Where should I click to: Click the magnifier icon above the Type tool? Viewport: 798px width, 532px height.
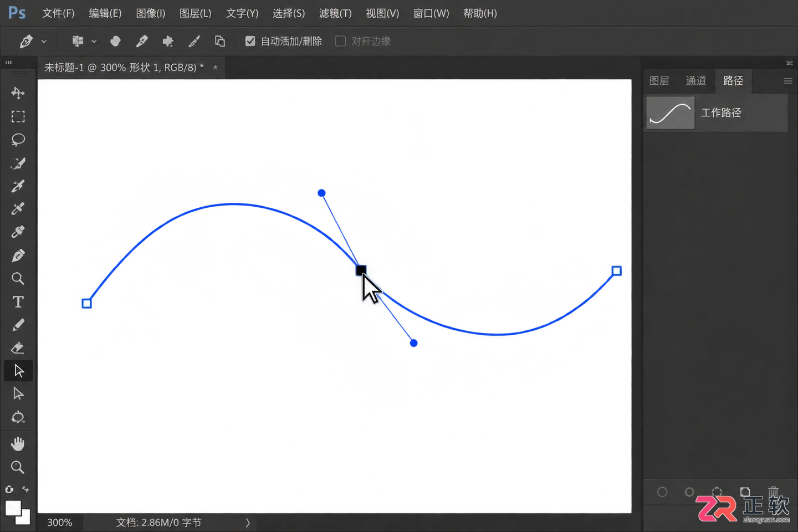pyautogui.click(x=18, y=278)
